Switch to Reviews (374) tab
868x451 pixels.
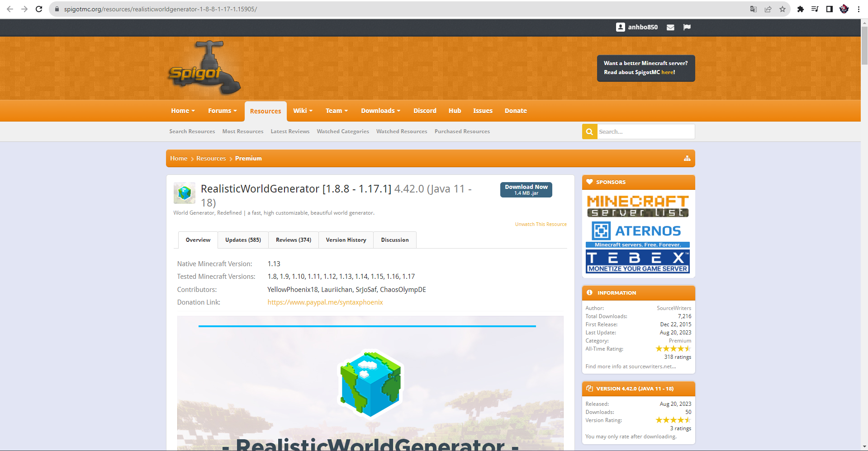coord(294,240)
